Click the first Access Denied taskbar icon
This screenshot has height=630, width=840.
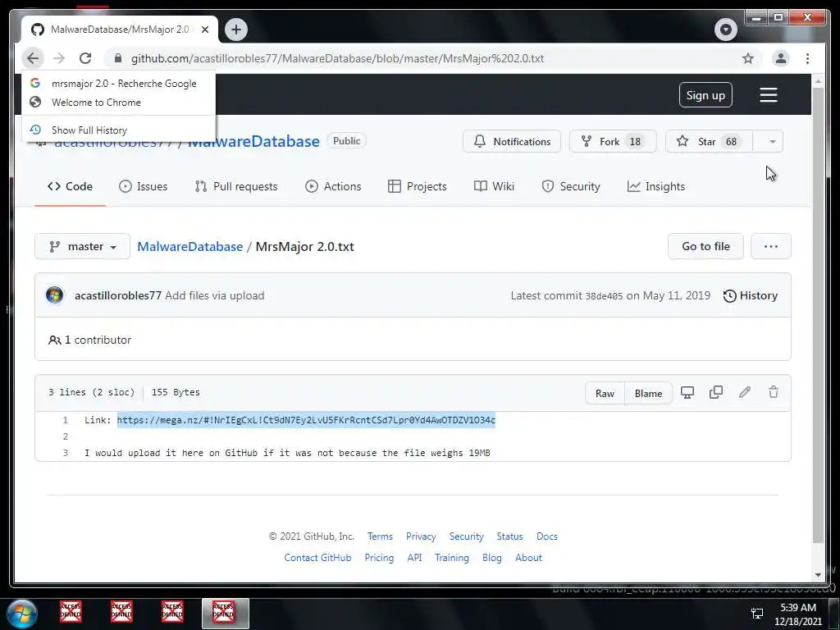tap(71, 611)
